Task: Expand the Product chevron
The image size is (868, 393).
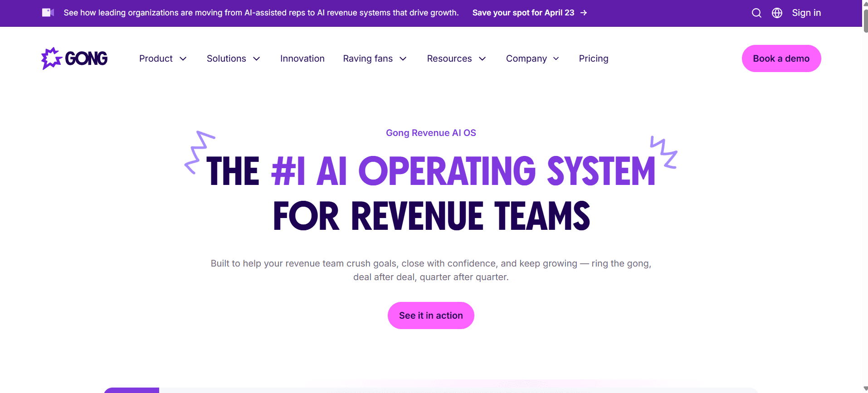Action: pyautogui.click(x=183, y=59)
